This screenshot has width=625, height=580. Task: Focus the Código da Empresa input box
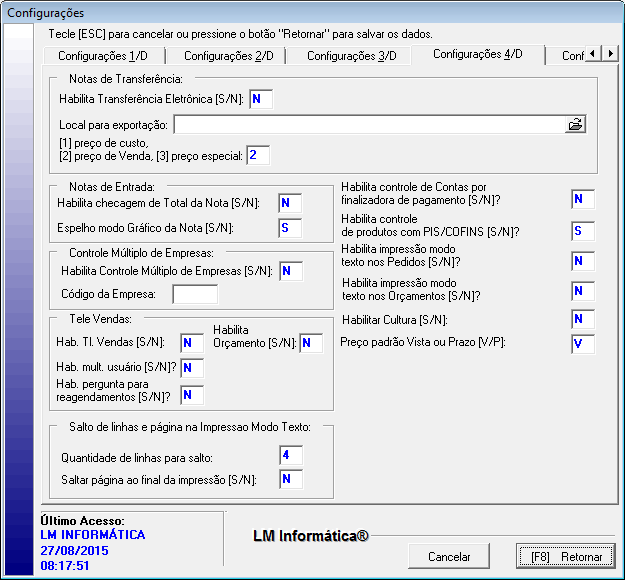(195, 294)
